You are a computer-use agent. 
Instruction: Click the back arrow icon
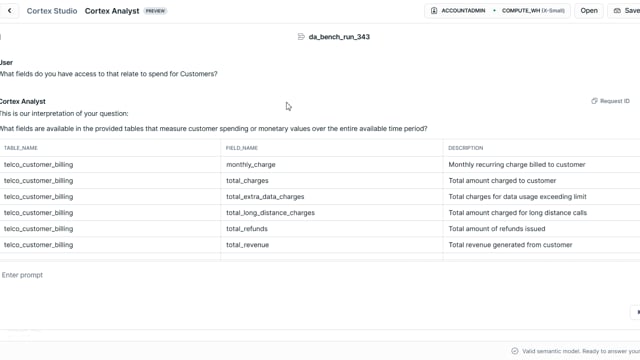(x=10, y=11)
